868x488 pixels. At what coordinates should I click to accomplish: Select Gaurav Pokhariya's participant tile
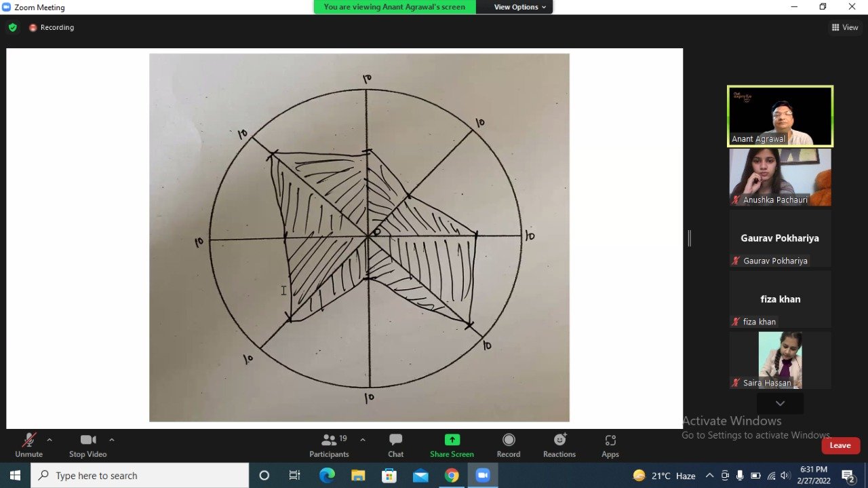[x=780, y=238]
